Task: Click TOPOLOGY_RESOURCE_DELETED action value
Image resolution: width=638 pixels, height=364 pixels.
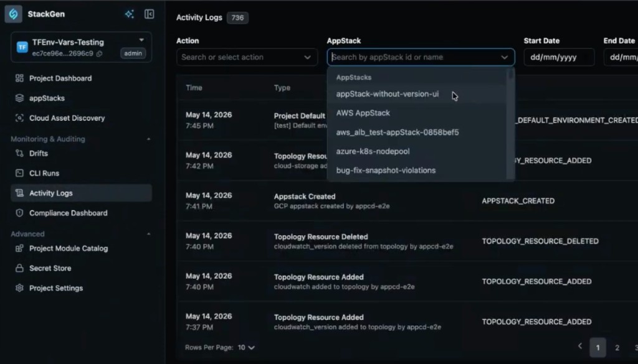Action: click(x=540, y=241)
